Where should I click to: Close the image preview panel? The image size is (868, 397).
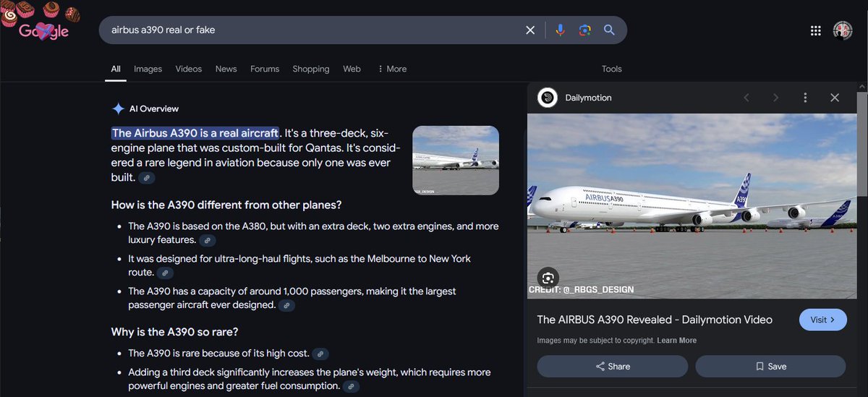click(x=835, y=98)
